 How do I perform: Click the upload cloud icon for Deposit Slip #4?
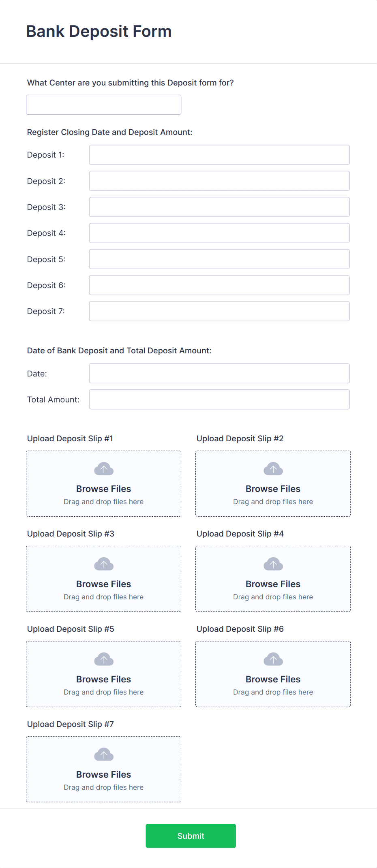point(273,563)
